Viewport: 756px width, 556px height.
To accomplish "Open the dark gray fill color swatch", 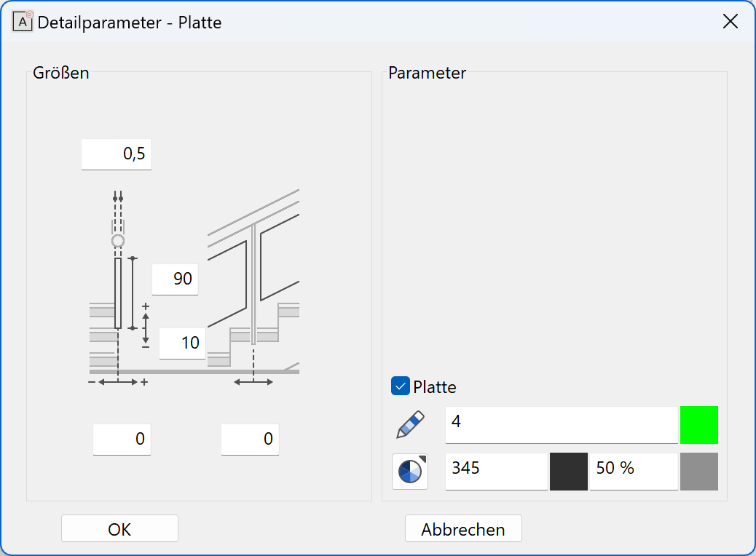I will point(568,471).
